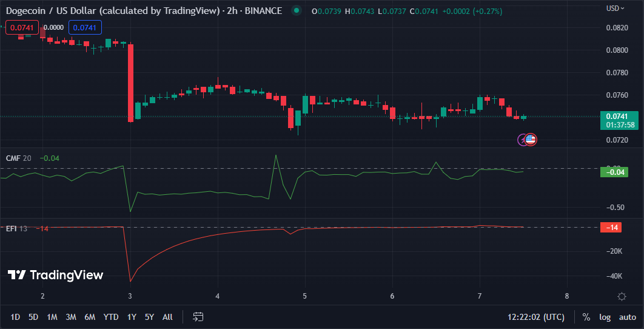Click the H0.0743 high value in header
This screenshot has width=644, height=329.
[360, 12]
